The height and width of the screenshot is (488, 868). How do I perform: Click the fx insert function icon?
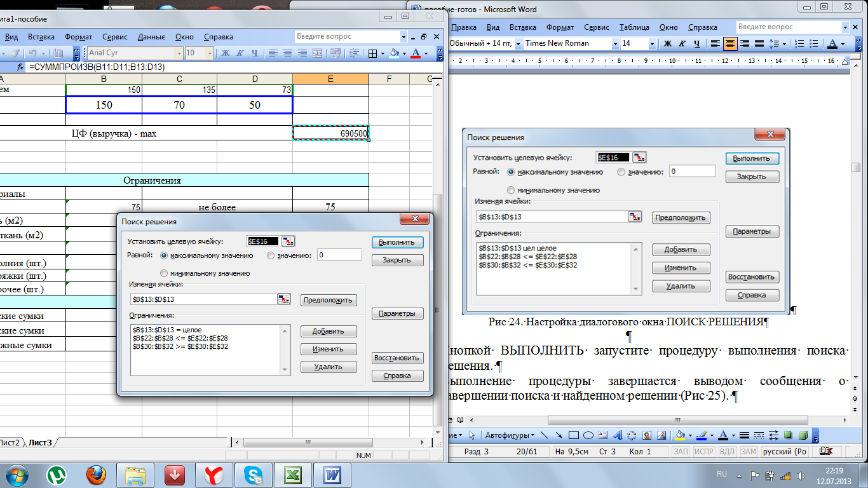pos(20,67)
